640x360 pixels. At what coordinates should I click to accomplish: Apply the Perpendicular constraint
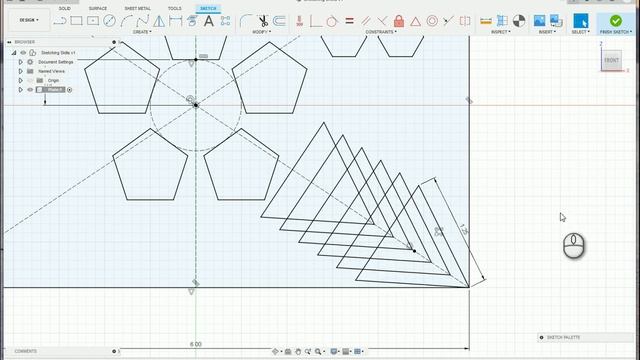click(x=382, y=21)
